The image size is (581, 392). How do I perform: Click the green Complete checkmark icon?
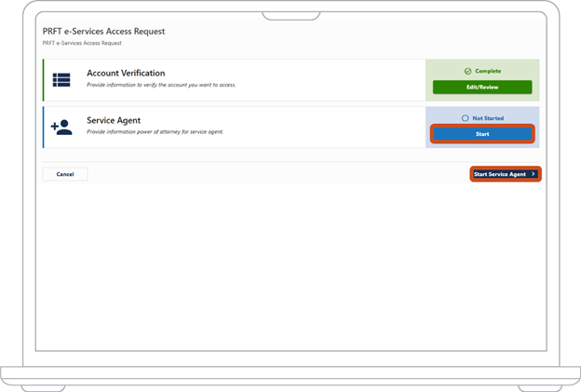pos(468,71)
